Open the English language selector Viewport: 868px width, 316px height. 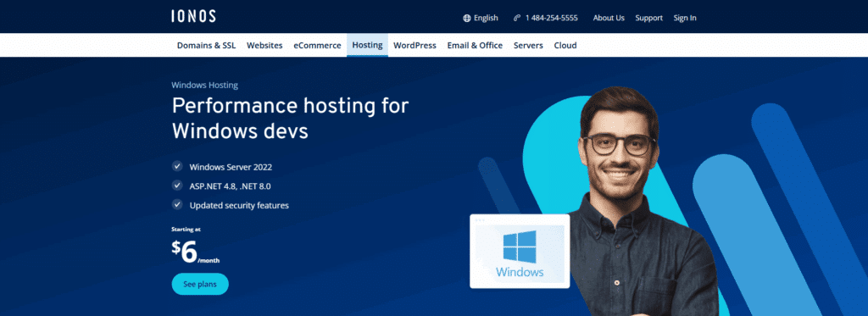click(481, 19)
